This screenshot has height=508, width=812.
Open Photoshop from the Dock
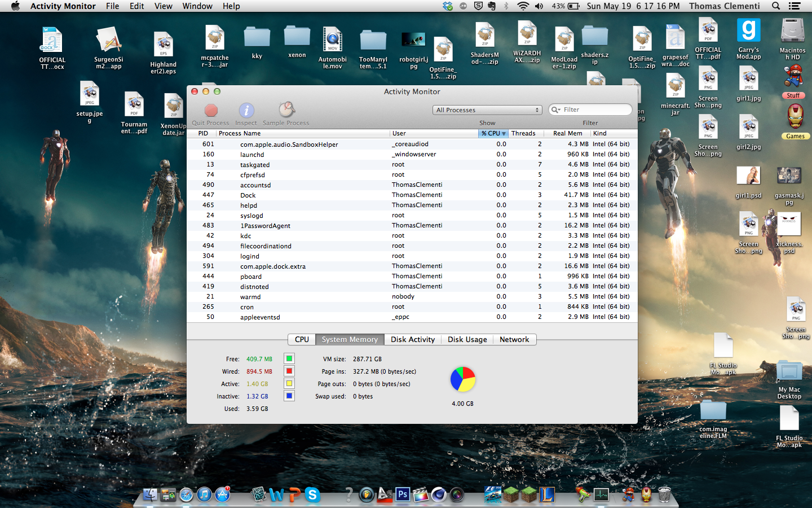(403, 495)
